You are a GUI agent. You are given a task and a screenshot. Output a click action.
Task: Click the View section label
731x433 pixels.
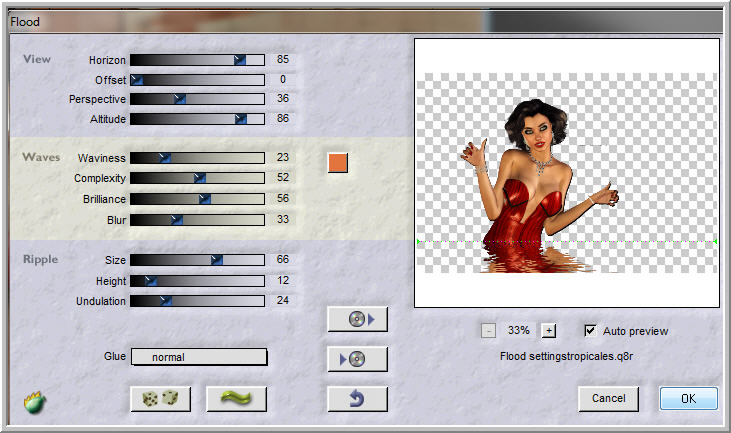point(37,59)
